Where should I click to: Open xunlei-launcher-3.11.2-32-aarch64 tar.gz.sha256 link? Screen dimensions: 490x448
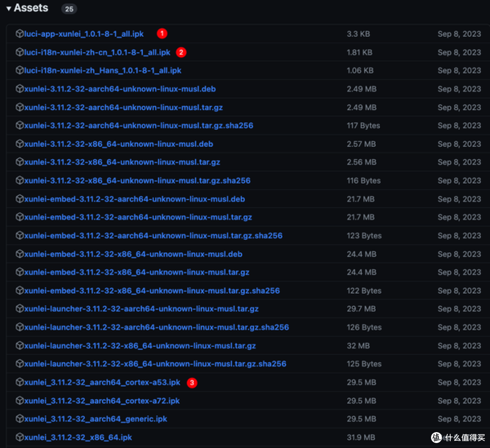point(157,327)
